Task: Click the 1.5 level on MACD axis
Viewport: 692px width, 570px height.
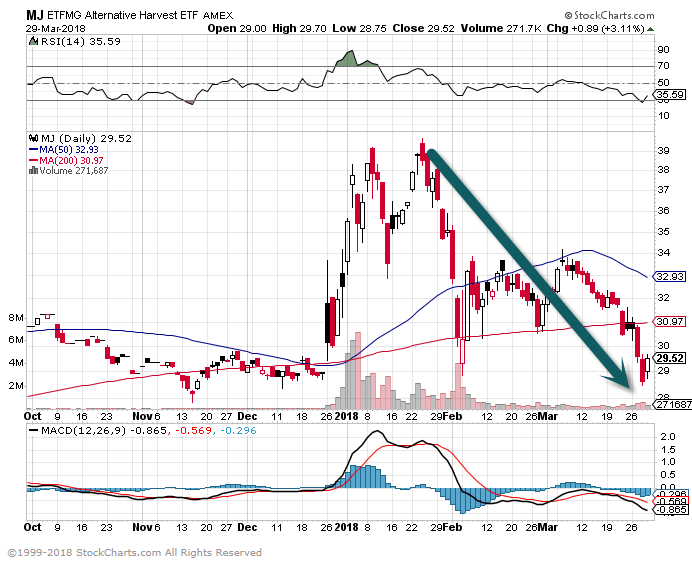Action: coord(667,450)
